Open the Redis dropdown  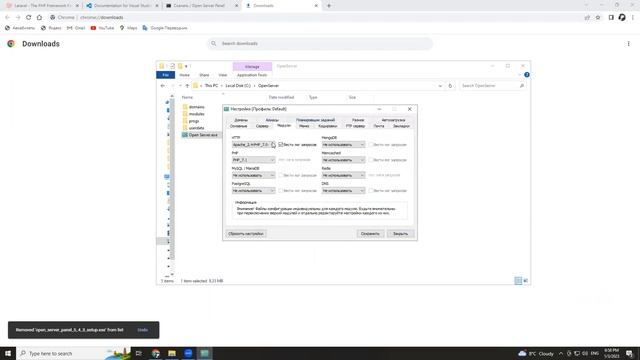(x=343, y=175)
